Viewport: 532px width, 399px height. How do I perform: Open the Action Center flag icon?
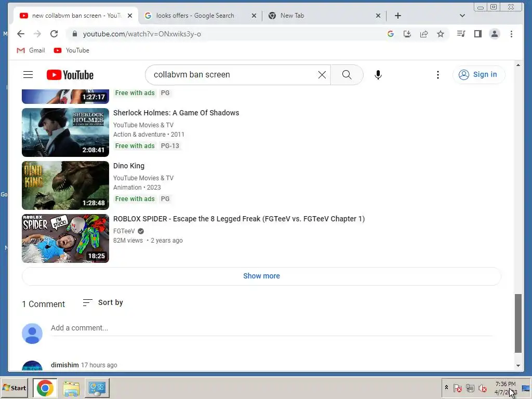click(457, 388)
